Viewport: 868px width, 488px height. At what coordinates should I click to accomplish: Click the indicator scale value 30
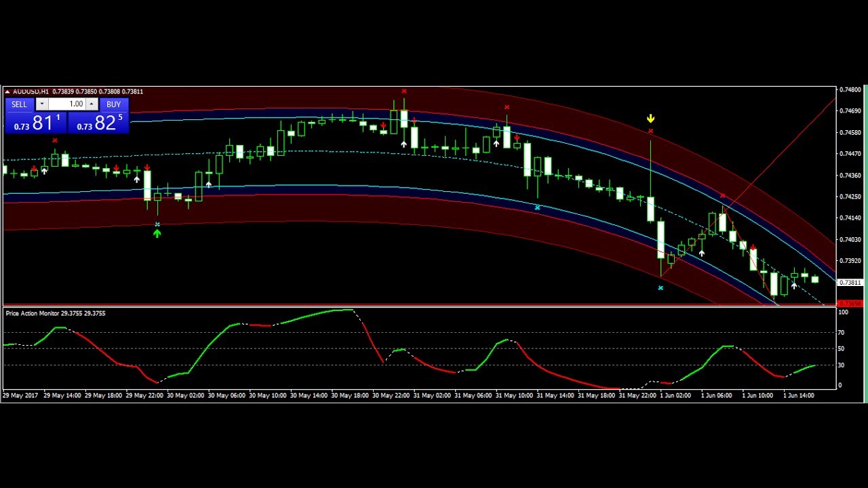[841, 365]
